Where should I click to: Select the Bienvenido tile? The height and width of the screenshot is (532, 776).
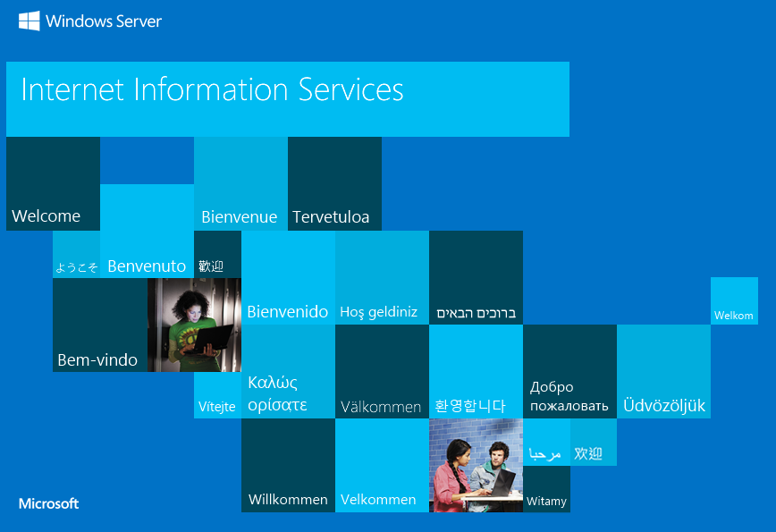coord(288,278)
